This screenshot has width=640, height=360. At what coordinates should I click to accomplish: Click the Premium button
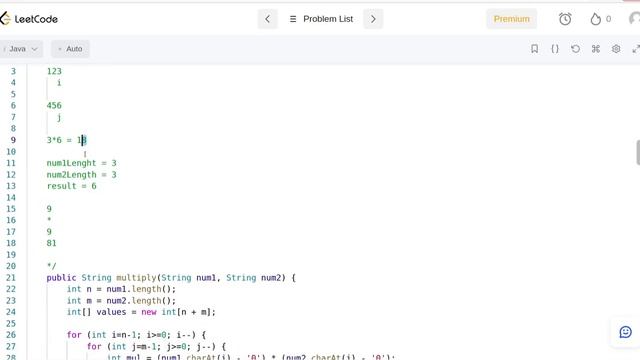point(511,19)
